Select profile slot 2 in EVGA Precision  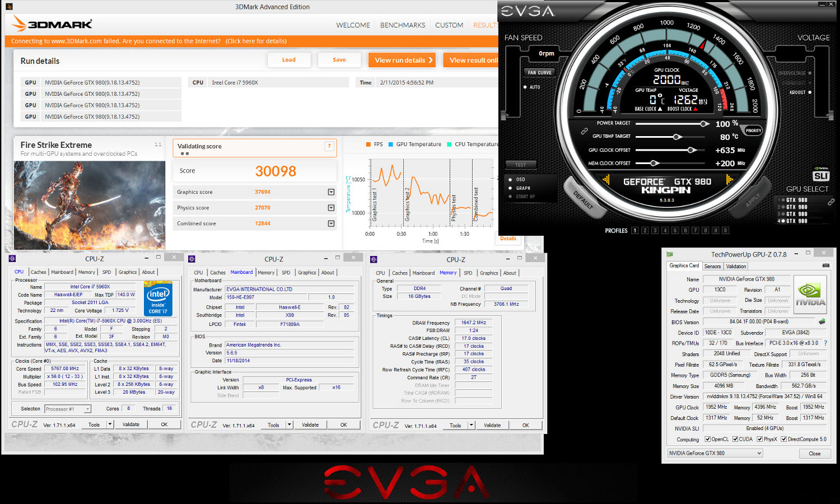click(645, 230)
